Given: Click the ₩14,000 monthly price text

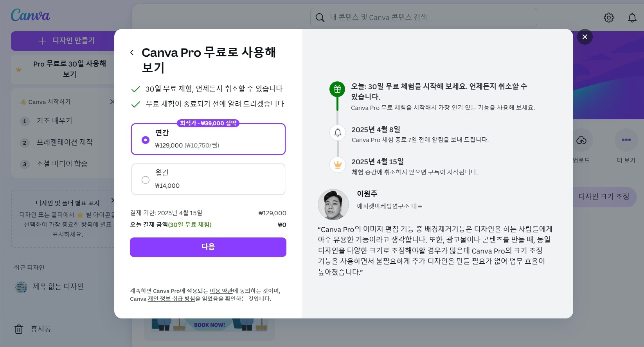Looking at the screenshot, I should [x=167, y=186].
